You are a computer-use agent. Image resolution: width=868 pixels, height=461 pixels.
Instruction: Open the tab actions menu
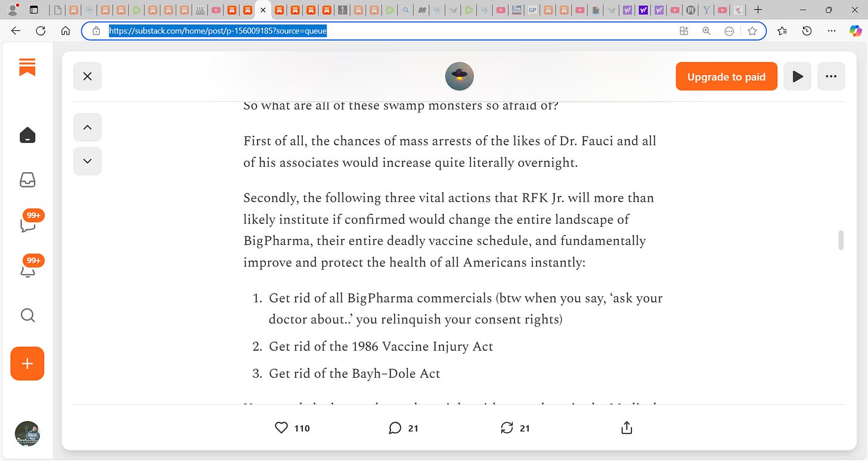pyautogui.click(x=33, y=10)
